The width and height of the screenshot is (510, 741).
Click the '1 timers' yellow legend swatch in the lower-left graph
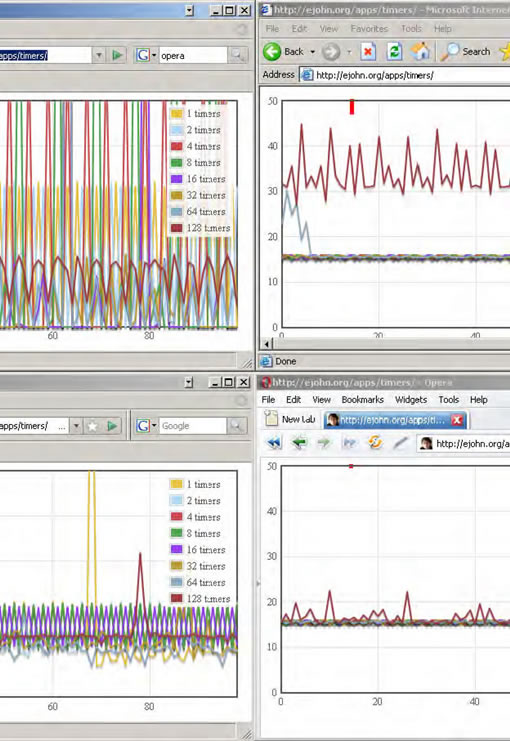176,484
